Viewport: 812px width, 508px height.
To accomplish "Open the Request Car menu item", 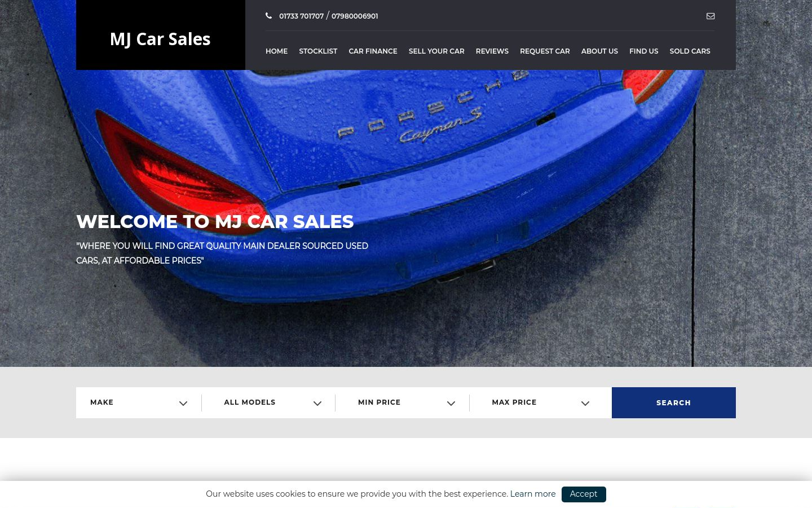I will point(545,51).
